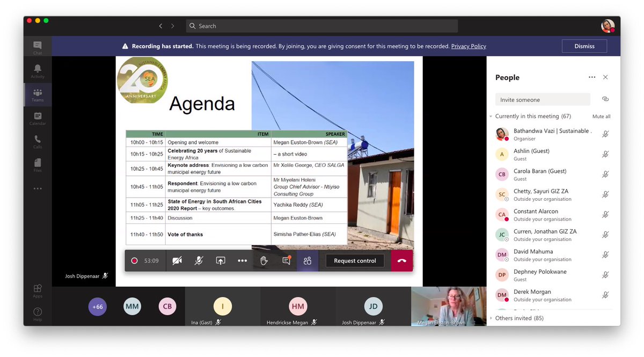Toggle the camera off icon
Viewport: 644px width, 357px height.
(x=177, y=260)
